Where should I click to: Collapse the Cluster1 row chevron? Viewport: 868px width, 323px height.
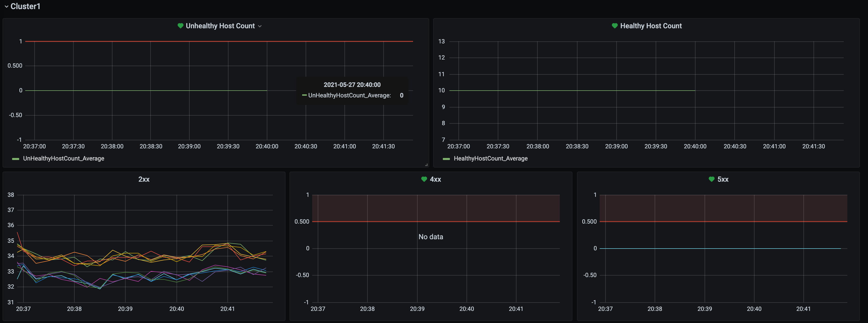pos(6,6)
